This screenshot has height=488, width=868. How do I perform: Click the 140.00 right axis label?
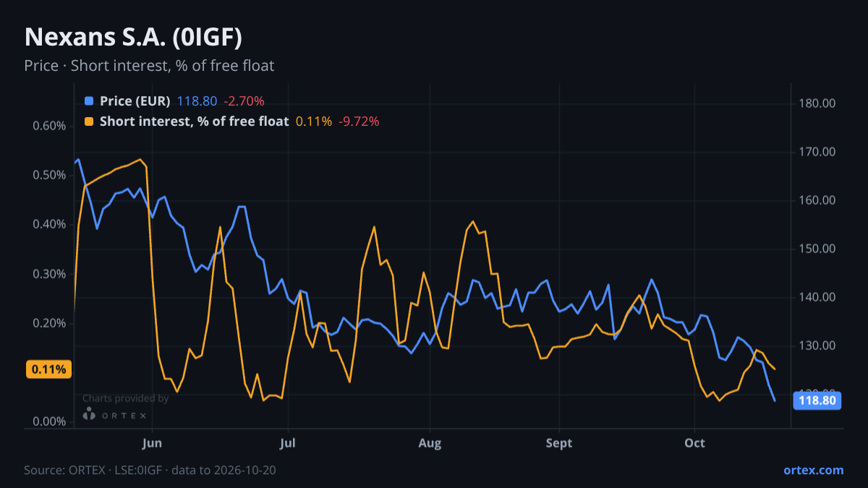click(817, 297)
